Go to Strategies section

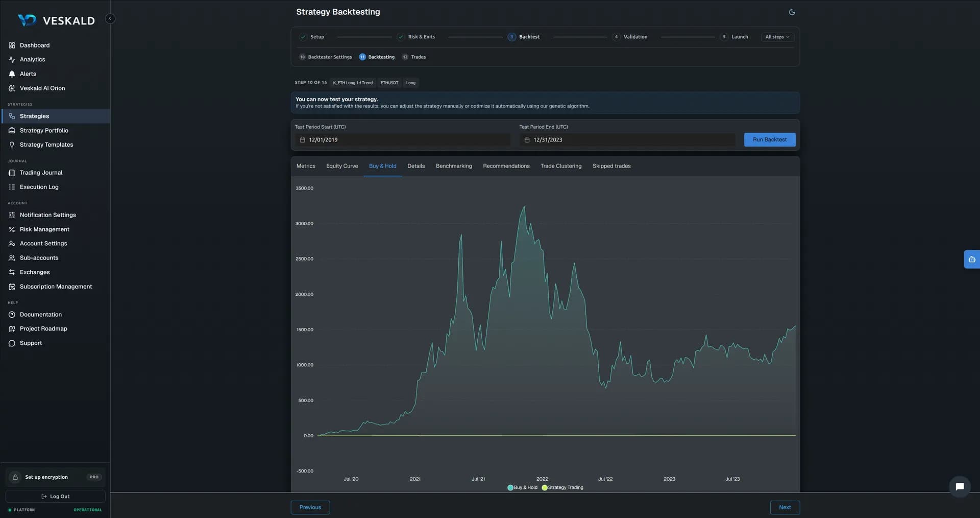pos(55,116)
